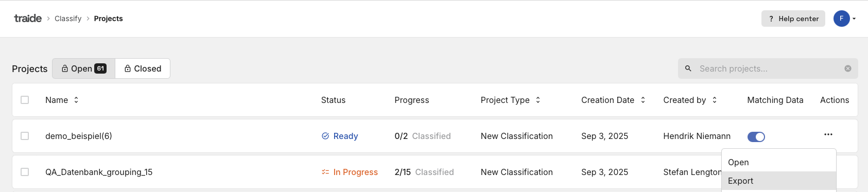This screenshot has height=192, width=868.
Task: Click the Ready status check icon
Action: [325, 136]
